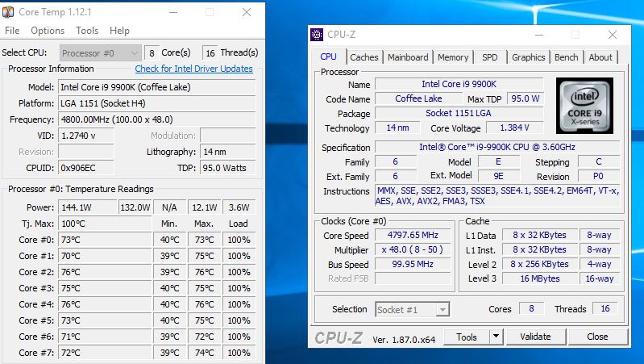Click the Validate button

click(x=535, y=337)
